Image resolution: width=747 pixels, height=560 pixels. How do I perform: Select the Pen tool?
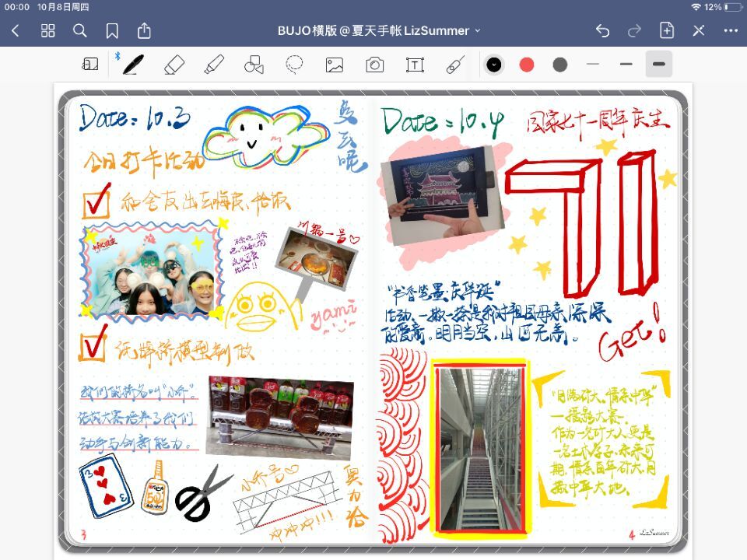[x=134, y=65]
